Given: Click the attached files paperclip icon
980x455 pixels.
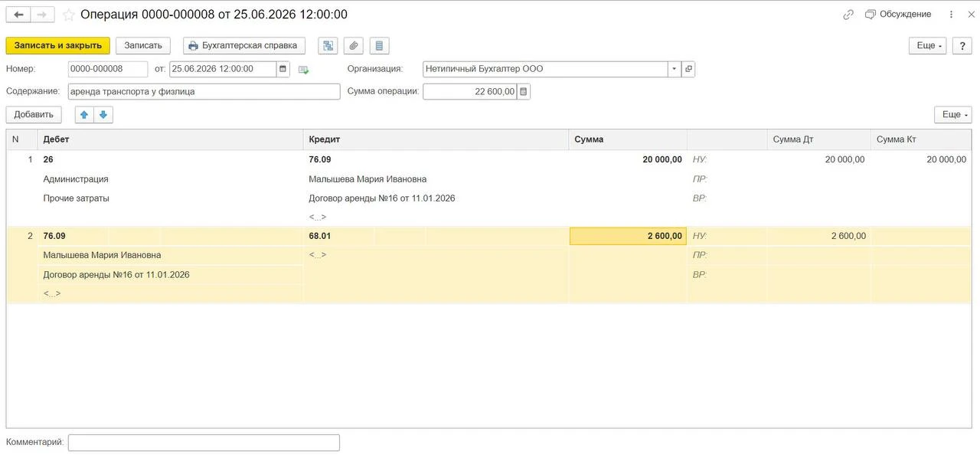Looking at the screenshot, I should (353, 46).
